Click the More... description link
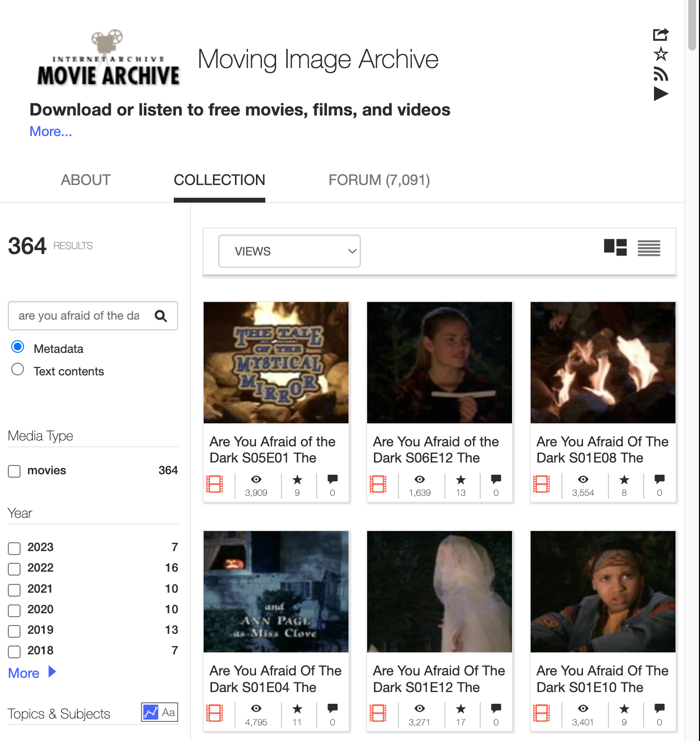 pos(51,131)
